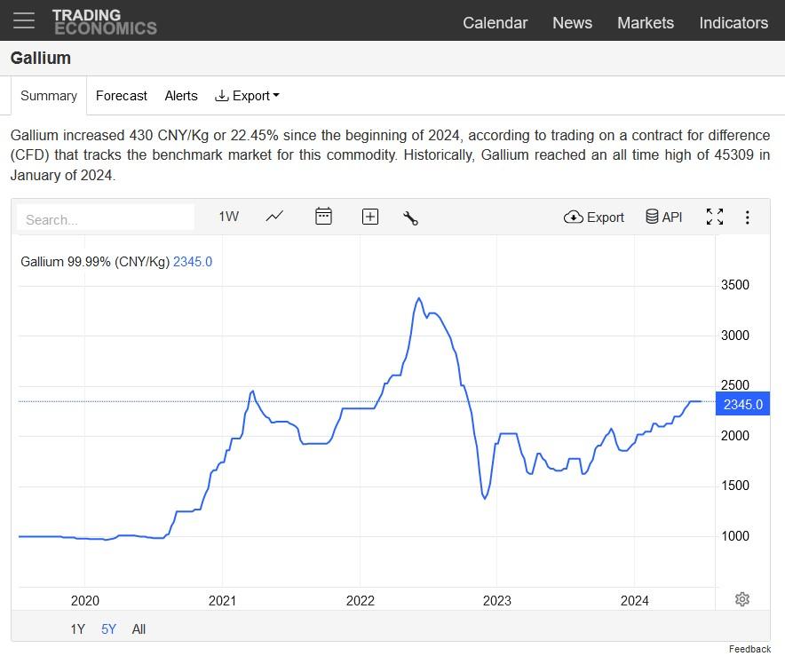Select the line chart type icon
Image resolution: width=785 pixels, height=672 pixels.
[274, 217]
